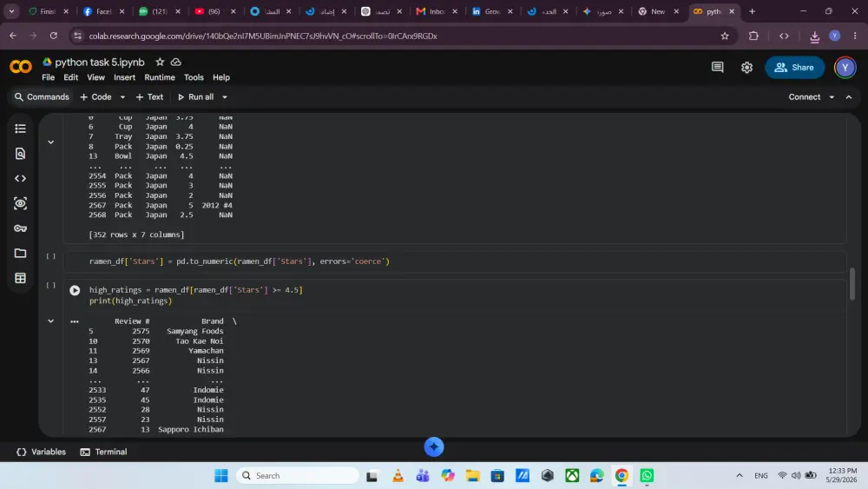This screenshot has width=868, height=489.
Task: Collapse the upper cell output
Action: coord(51,142)
